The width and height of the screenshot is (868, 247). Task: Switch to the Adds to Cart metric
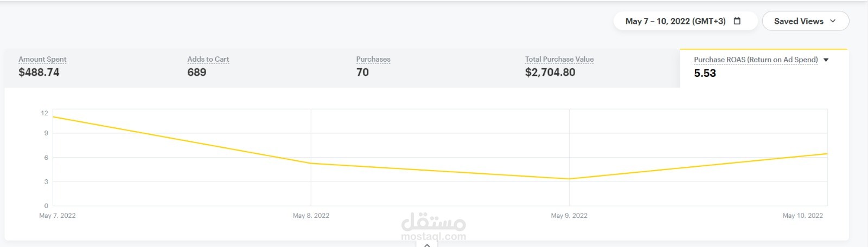click(x=208, y=60)
